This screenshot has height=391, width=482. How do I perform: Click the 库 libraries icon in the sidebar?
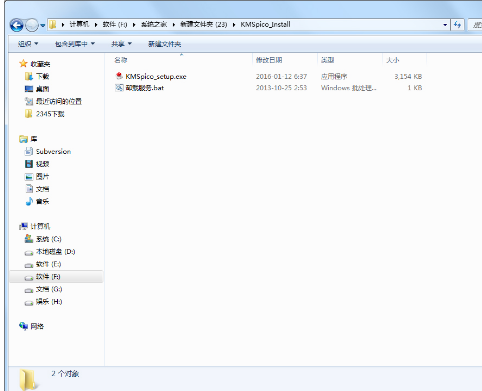pos(23,139)
